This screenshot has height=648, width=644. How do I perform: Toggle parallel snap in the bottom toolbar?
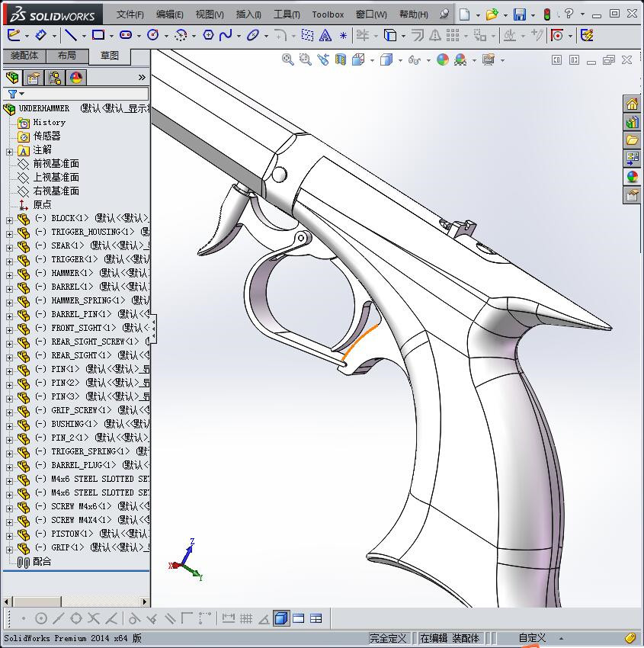[169, 619]
